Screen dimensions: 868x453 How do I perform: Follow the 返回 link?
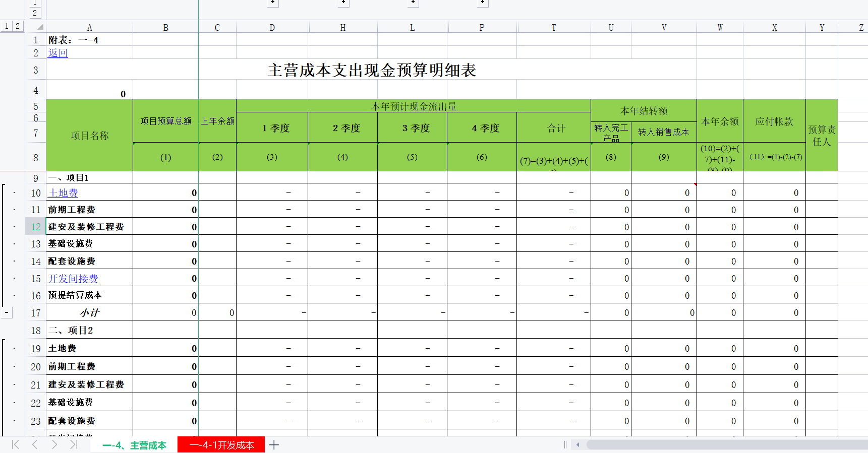pyautogui.click(x=58, y=53)
